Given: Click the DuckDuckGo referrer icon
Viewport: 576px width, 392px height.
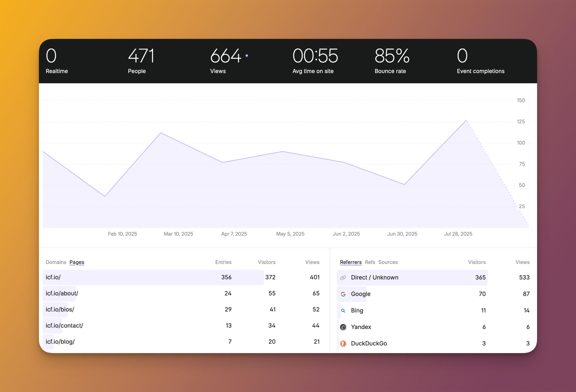Looking at the screenshot, I should tap(343, 343).
